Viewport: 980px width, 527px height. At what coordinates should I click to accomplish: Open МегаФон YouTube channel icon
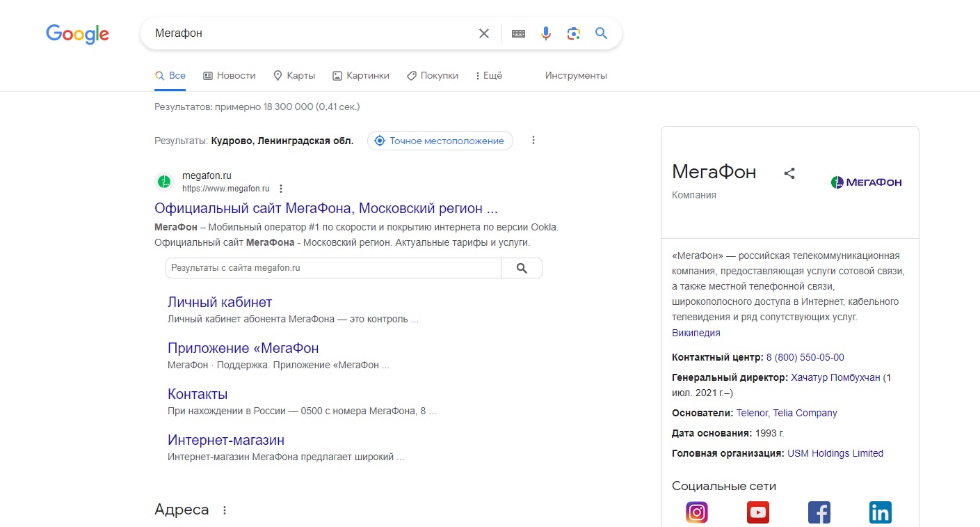click(x=758, y=512)
